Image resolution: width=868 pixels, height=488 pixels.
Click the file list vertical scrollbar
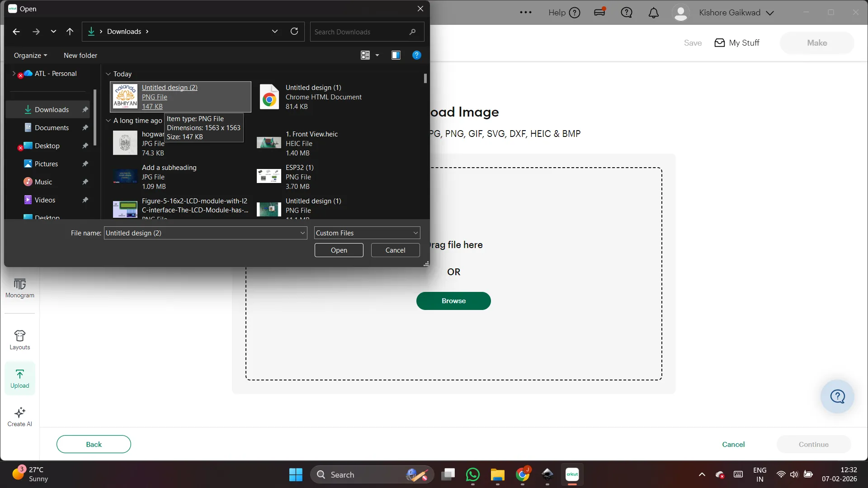pos(425,79)
